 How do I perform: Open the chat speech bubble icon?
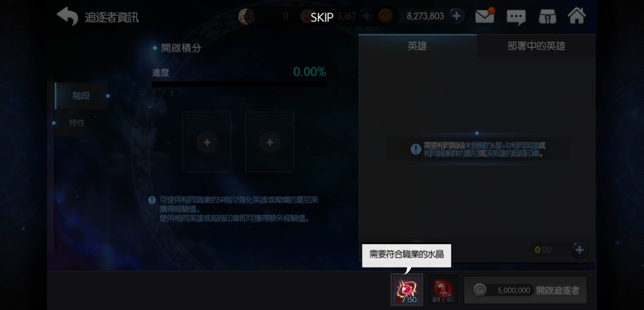pyautogui.click(x=516, y=17)
